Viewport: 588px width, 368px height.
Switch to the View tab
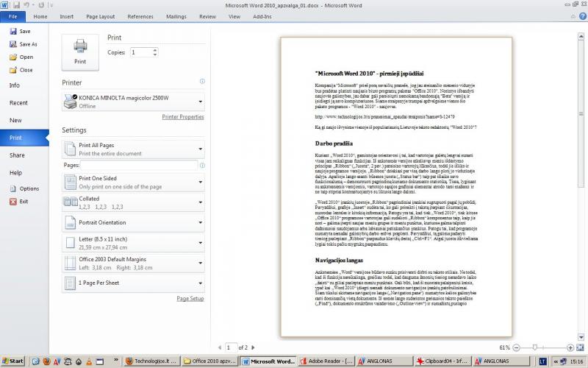(x=234, y=16)
